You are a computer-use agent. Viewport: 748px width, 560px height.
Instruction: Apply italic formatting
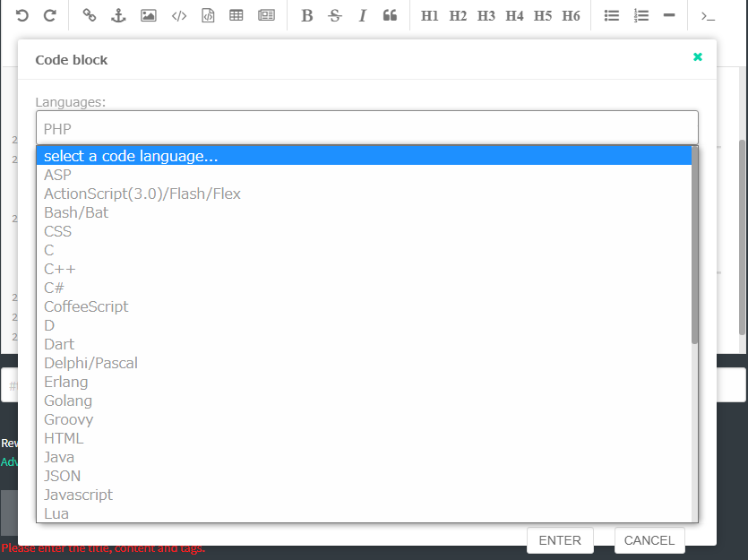(x=363, y=16)
